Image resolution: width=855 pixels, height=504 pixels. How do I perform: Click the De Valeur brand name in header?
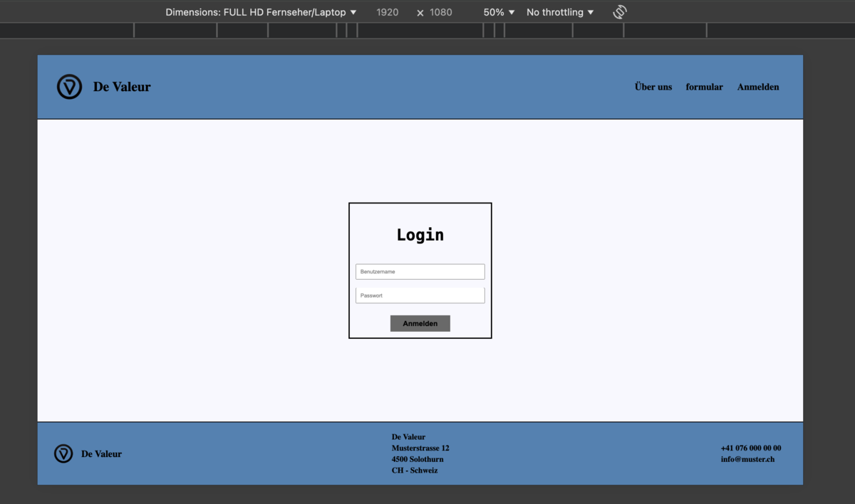pos(122,87)
